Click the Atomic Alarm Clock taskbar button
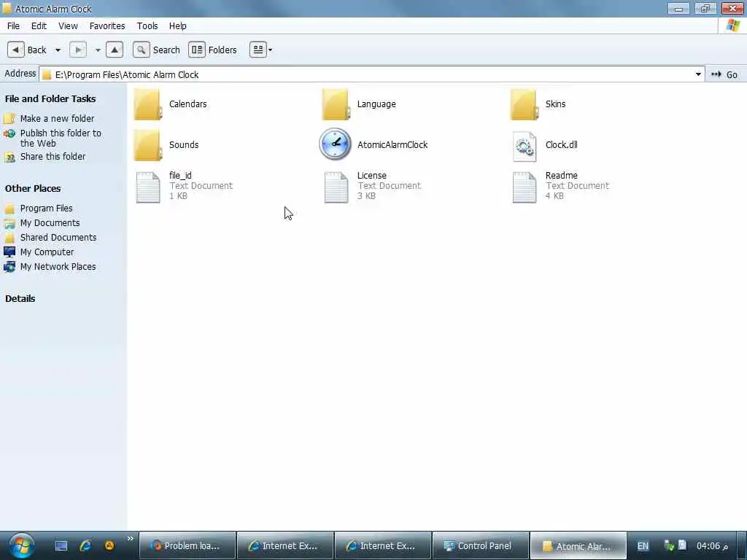 point(578,545)
